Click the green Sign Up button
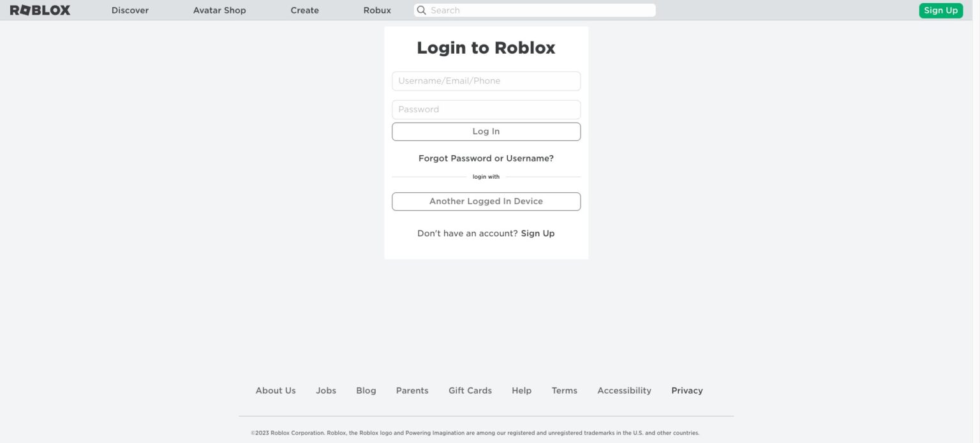This screenshot has width=980, height=443. pyautogui.click(x=940, y=10)
